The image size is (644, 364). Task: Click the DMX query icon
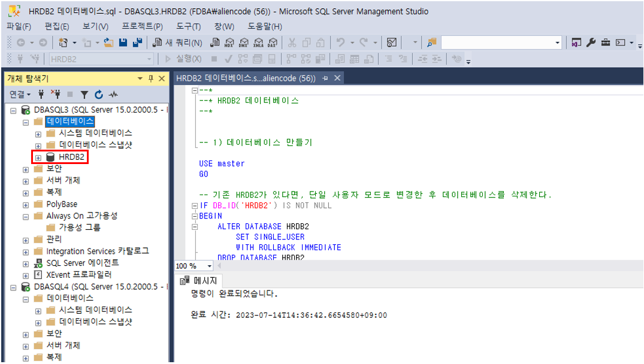point(244,43)
